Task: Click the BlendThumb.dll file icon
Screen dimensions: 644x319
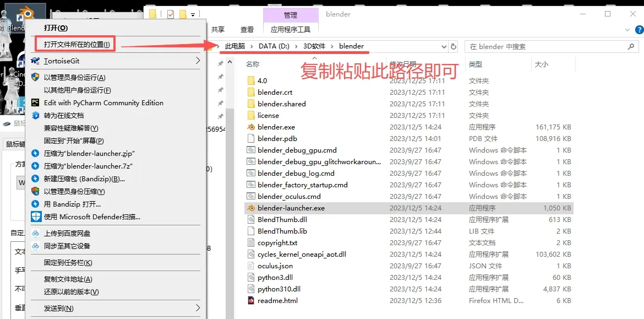Action: [x=251, y=219]
